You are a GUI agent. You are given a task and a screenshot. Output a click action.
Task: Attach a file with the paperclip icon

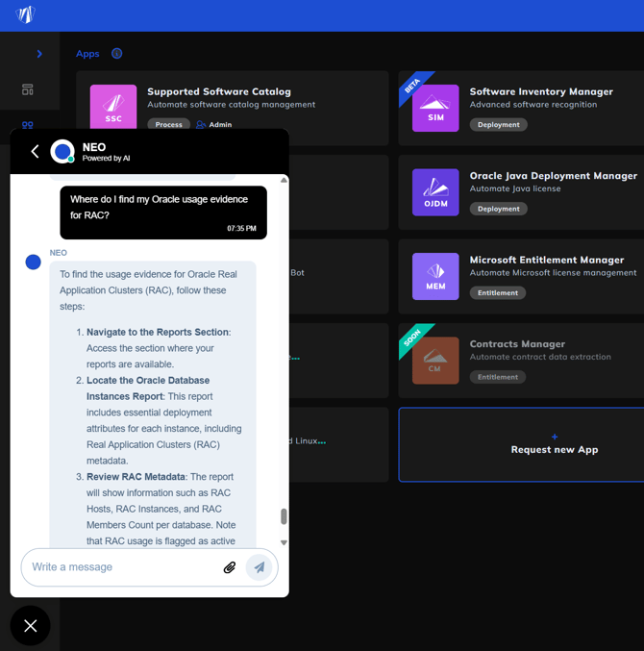230,567
